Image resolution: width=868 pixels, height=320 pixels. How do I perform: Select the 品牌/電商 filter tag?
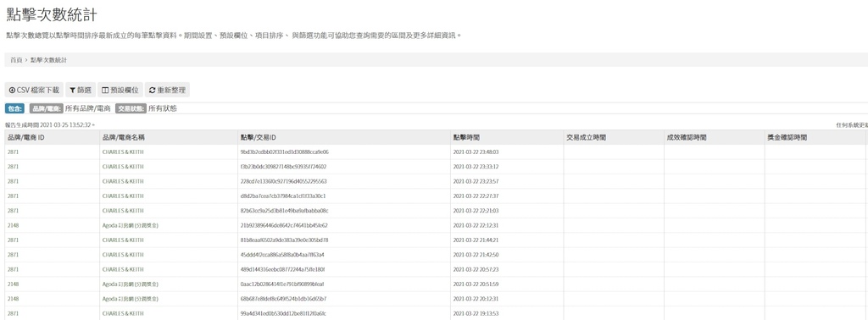click(46, 109)
